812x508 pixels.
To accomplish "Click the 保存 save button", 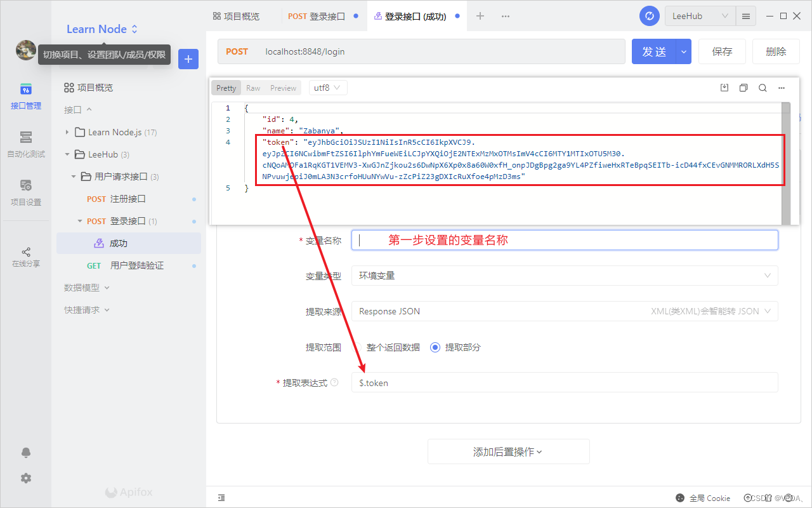I will coord(722,51).
